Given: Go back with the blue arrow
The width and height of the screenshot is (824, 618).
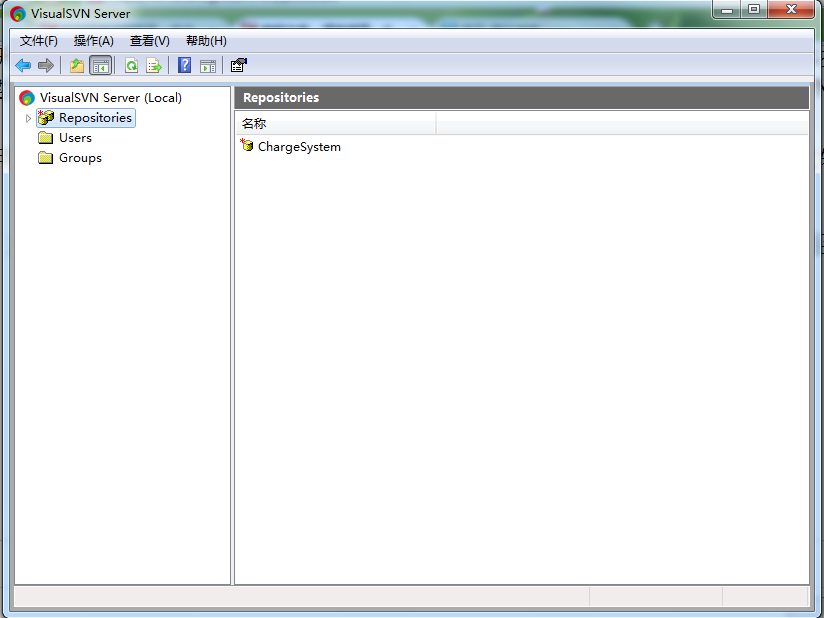Looking at the screenshot, I should [23, 66].
